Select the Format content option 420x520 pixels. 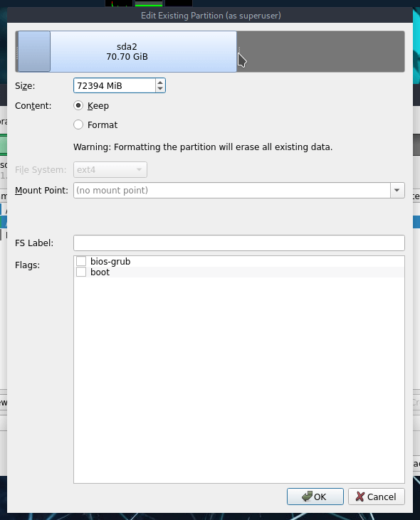tap(78, 124)
